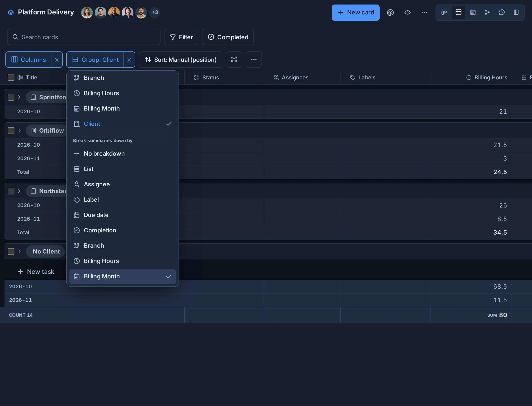
Task: Toggle the eye watch icon
Action: (x=407, y=13)
